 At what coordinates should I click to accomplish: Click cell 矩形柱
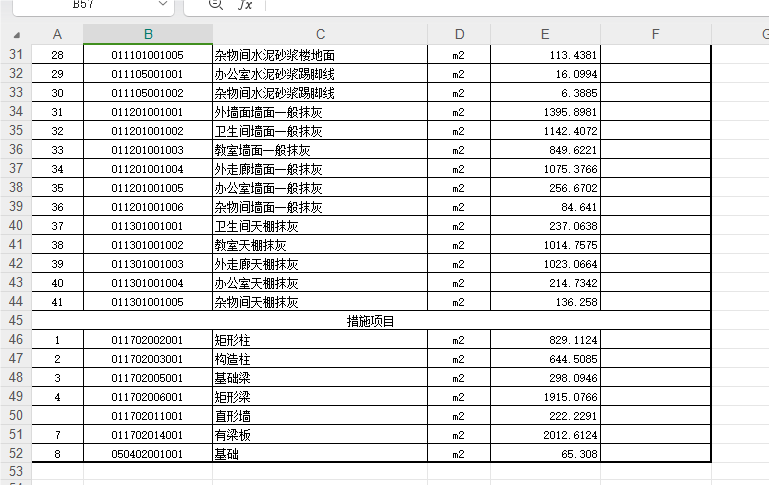click(x=320, y=340)
